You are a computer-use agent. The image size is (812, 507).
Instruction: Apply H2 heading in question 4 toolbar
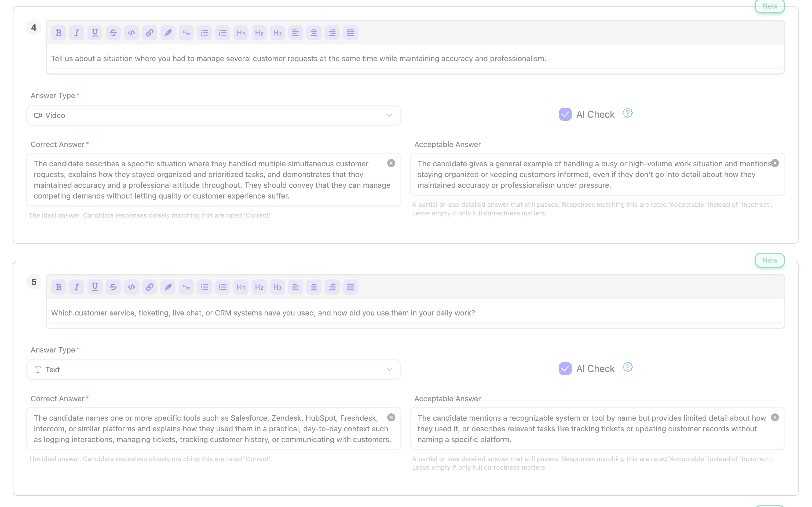[259, 32]
